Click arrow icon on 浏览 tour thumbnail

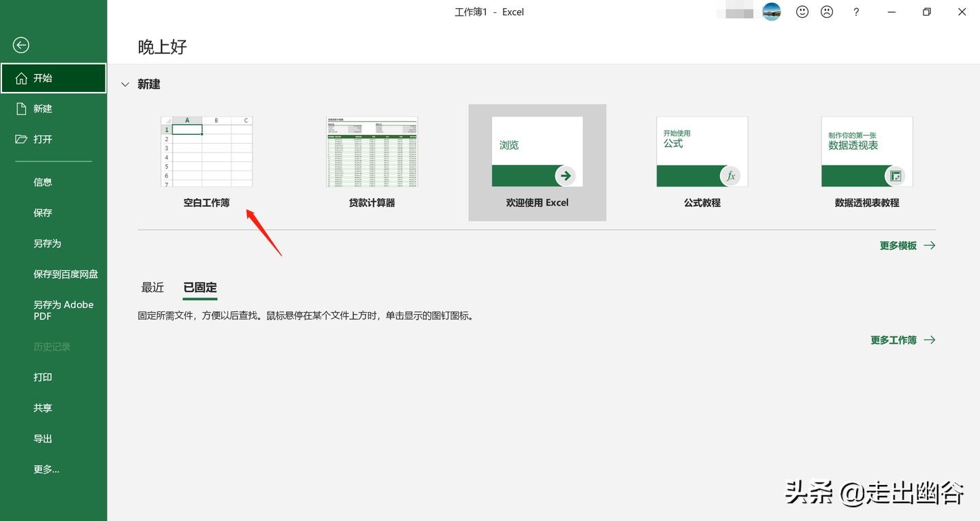pyautogui.click(x=565, y=176)
